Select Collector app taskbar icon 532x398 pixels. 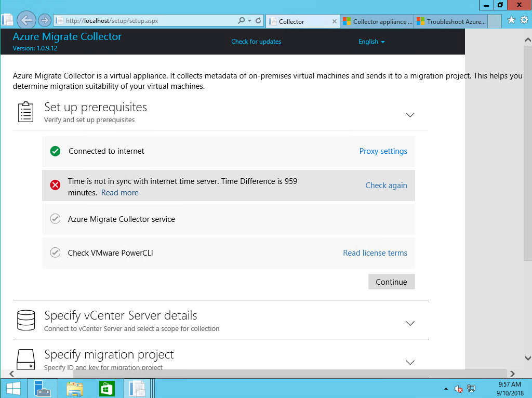click(137, 389)
